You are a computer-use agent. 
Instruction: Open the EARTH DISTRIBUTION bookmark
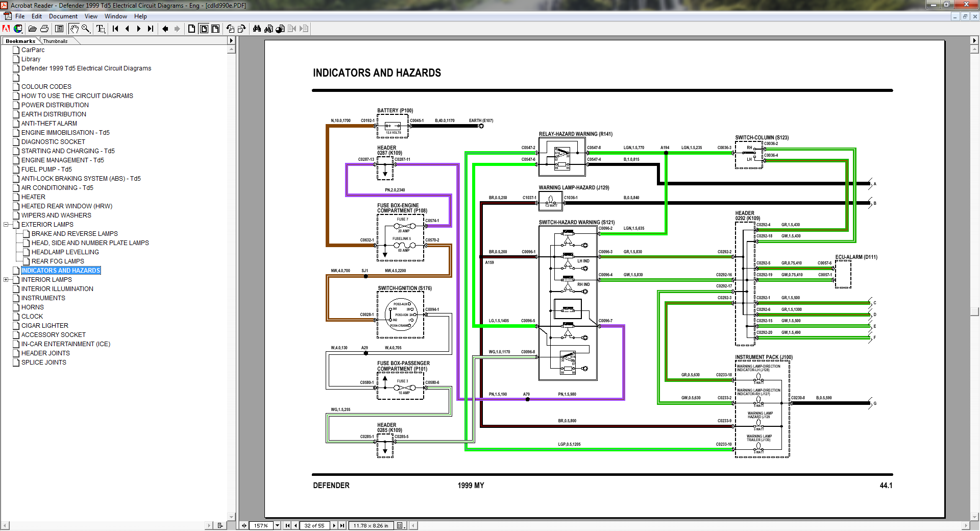point(54,114)
